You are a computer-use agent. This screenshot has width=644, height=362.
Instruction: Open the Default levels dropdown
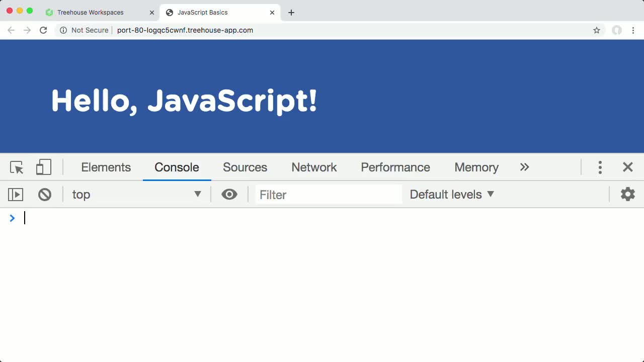pyautogui.click(x=450, y=194)
